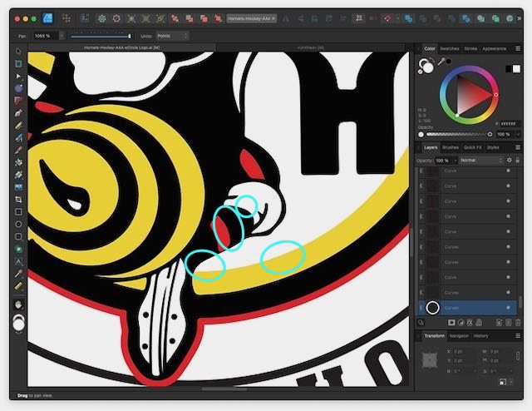Select the Rounded Rectangle tool
Image resolution: width=532 pixels, height=411 pixels.
pyautogui.click(x=18, y=236)
